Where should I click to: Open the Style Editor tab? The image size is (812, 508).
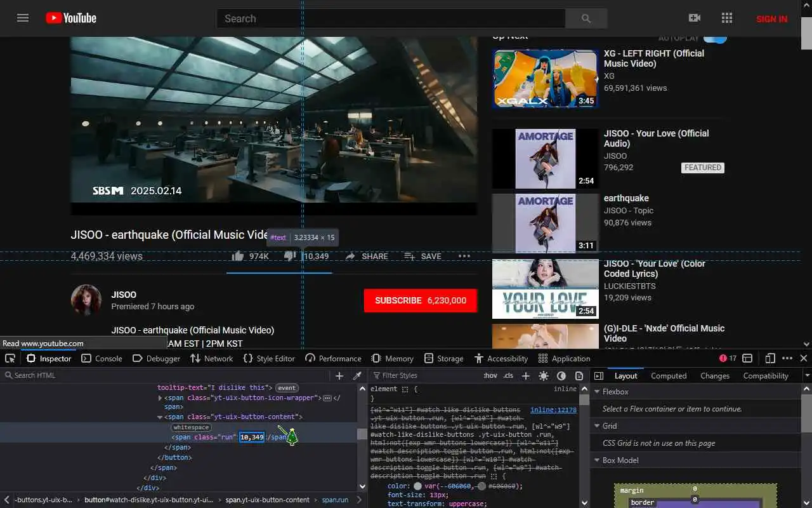coord(269,359)
